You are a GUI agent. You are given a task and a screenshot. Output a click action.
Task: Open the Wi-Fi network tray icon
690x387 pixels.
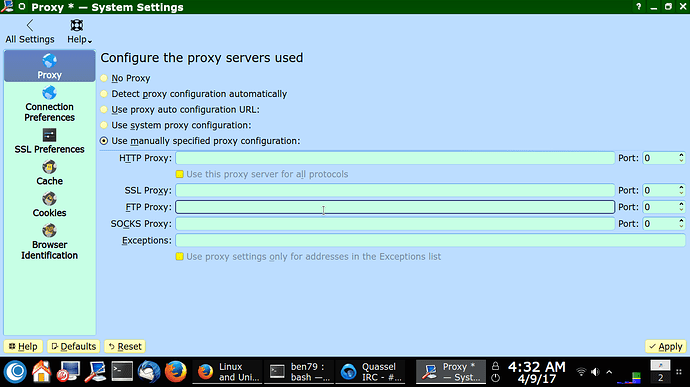581,372
